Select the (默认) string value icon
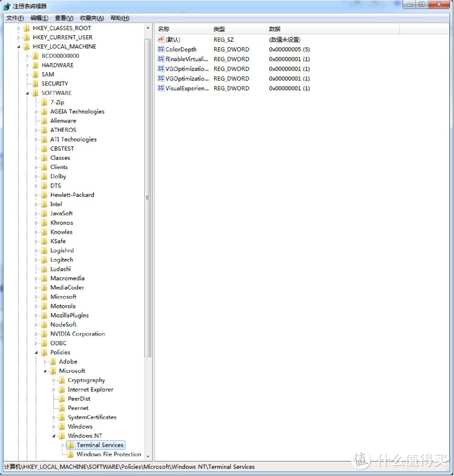 [161, 39]
